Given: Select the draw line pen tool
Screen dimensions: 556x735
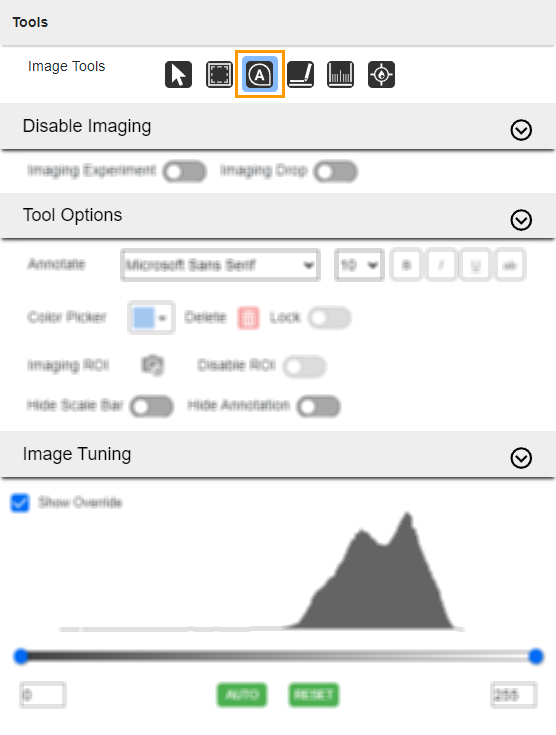Looking at the screenshot, I should pos(301,75).
